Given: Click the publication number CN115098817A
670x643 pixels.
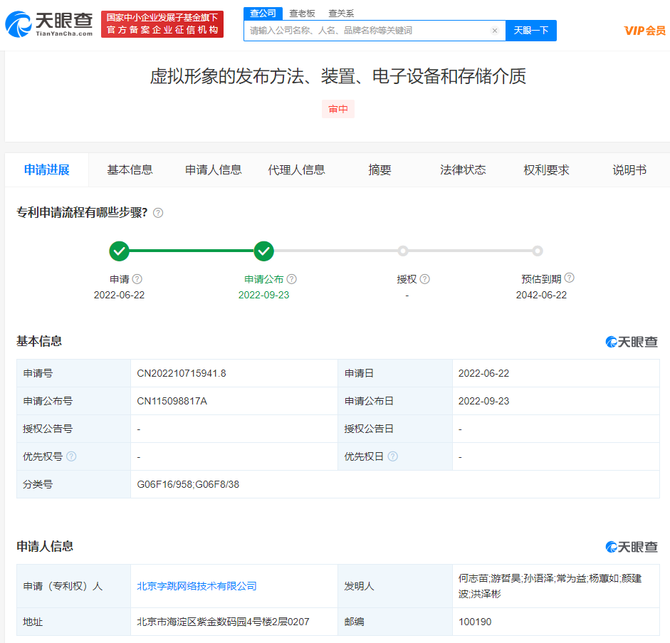Looking at the screenshot, I should tap(172, 401).
